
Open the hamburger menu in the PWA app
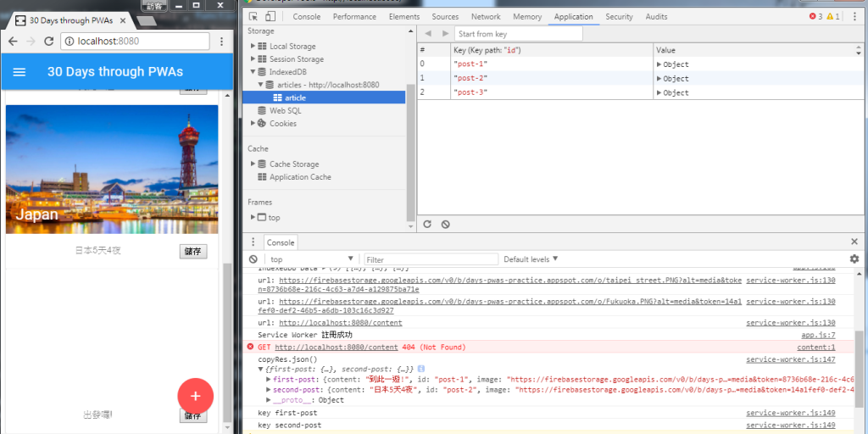19,72
